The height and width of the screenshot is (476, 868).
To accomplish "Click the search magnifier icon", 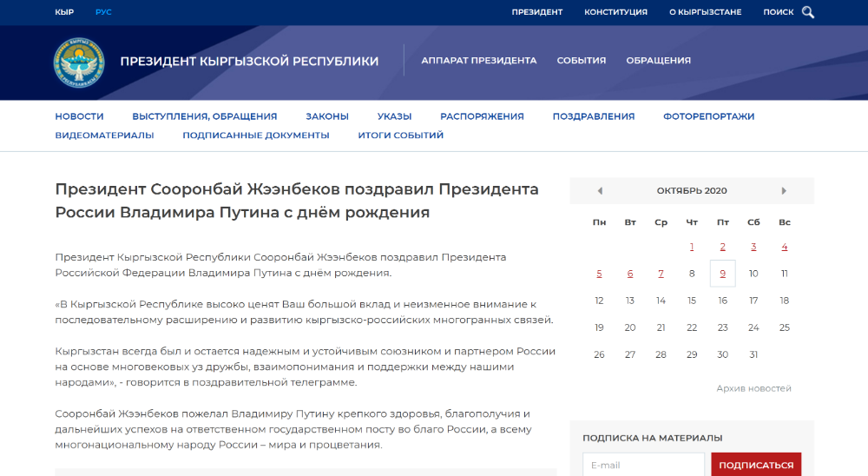I will coord(808,12).
